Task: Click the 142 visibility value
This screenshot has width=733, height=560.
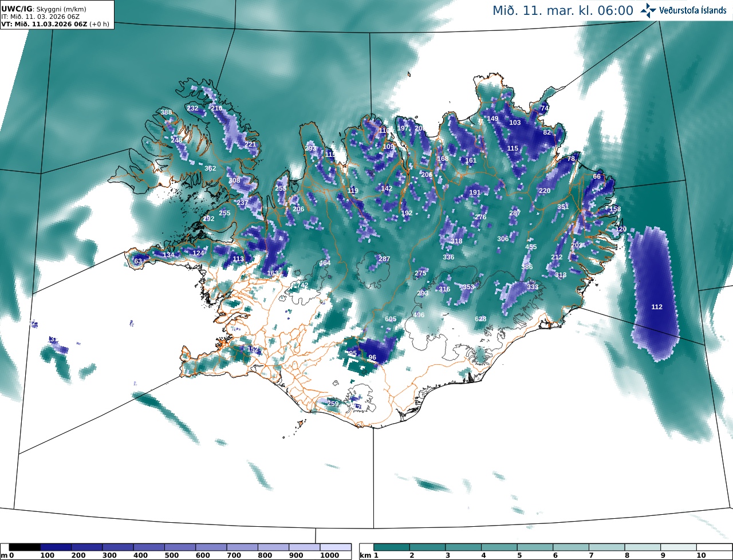Action: click(387, 188)
